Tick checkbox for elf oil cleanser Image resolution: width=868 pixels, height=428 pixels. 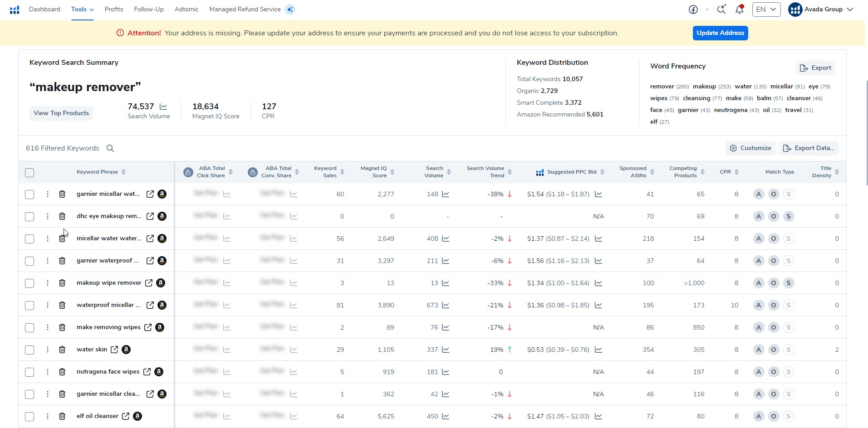pyautogui.click(x=29, y=416)
